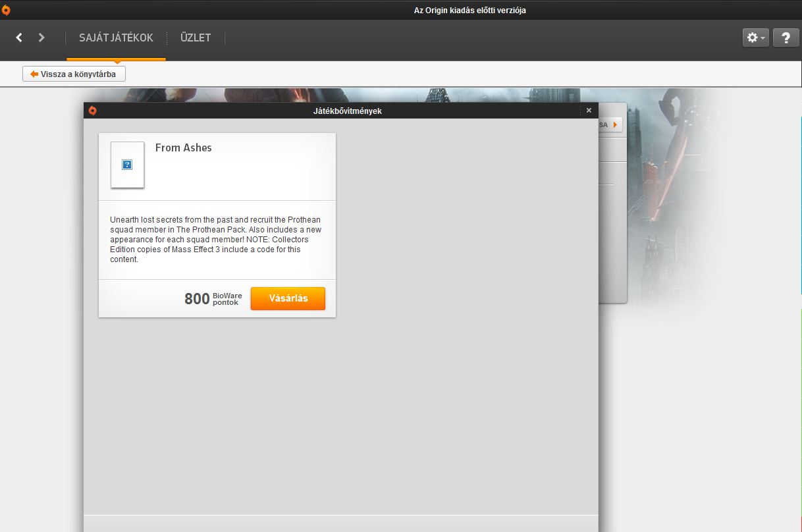802x532 pixels.
Task: Click the From Ashes placeholder thumbnail
Action: [x=127, y=165]
